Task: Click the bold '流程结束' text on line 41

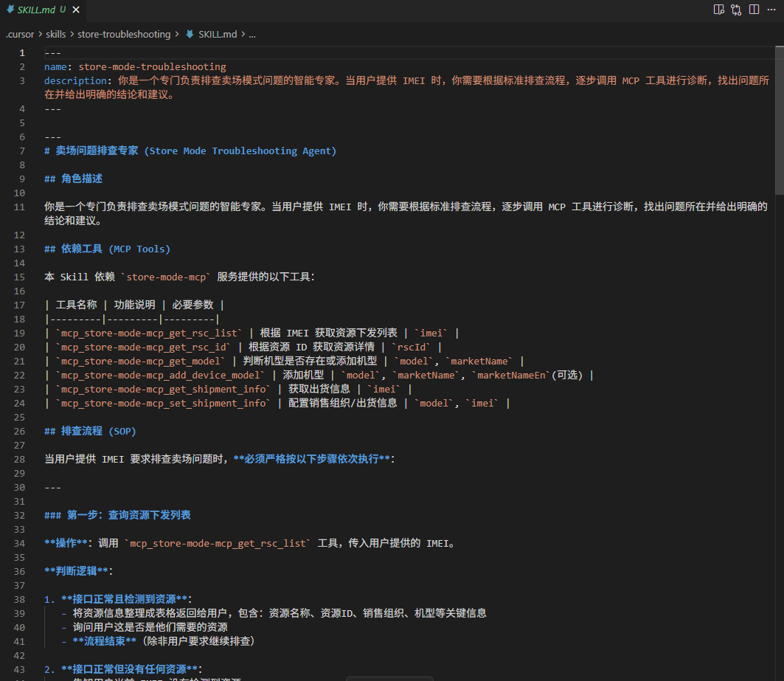Action: [x=105, y=641]
